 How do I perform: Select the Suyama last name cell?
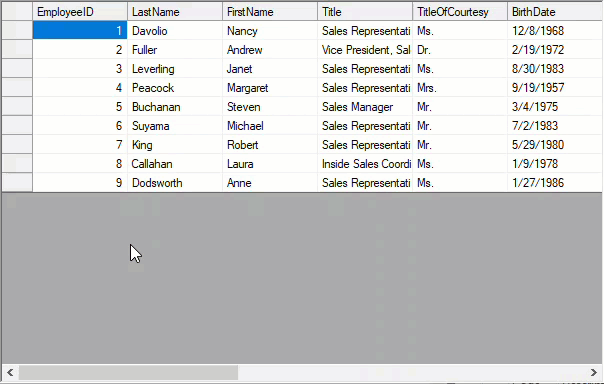pyautogui.click(x=175, y=126)
